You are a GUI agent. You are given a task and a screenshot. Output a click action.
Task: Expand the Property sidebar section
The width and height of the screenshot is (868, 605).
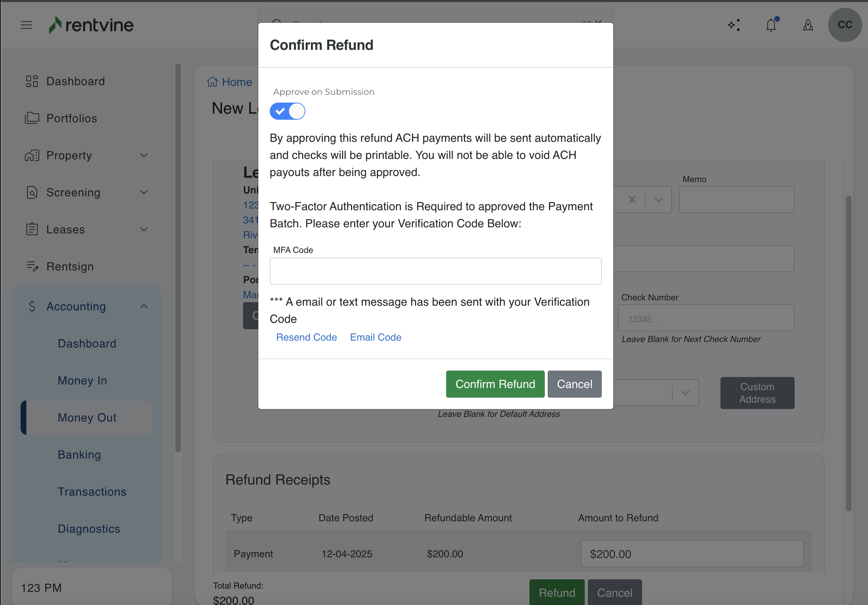(144, 155)
